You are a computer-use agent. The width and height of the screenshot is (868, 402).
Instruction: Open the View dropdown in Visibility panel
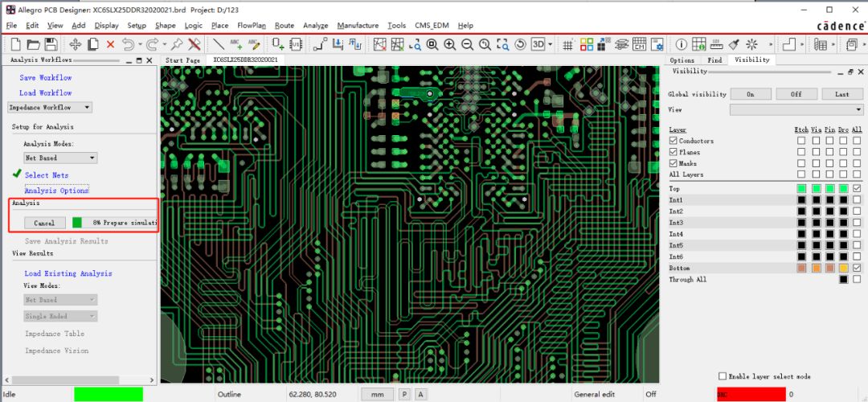[x=796, y=109]
